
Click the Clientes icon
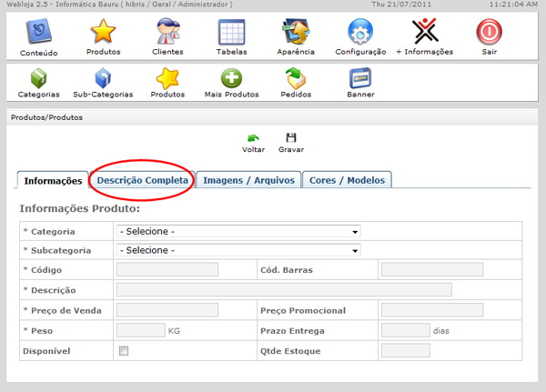pos(167,34)
